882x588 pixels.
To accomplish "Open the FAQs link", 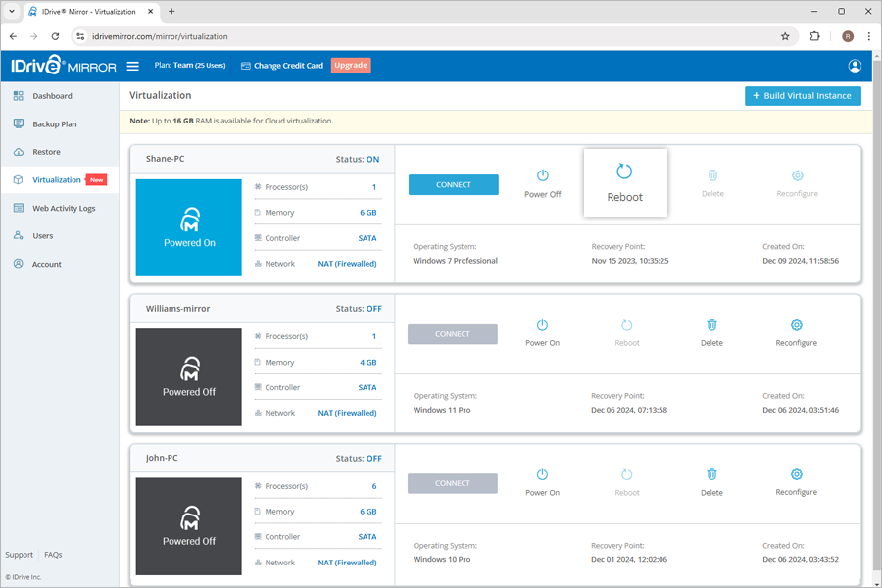I will pyautogui.click(x=53, y=555).
